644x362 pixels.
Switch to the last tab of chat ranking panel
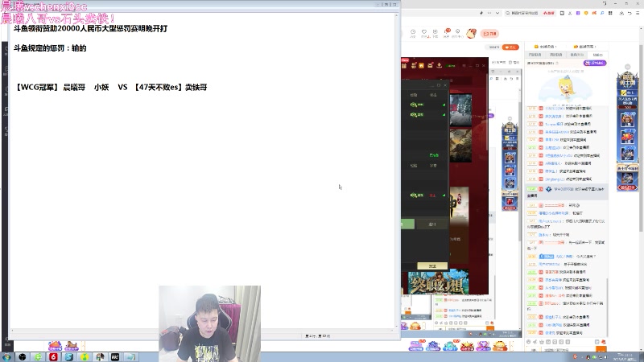(x=597, y=55)
